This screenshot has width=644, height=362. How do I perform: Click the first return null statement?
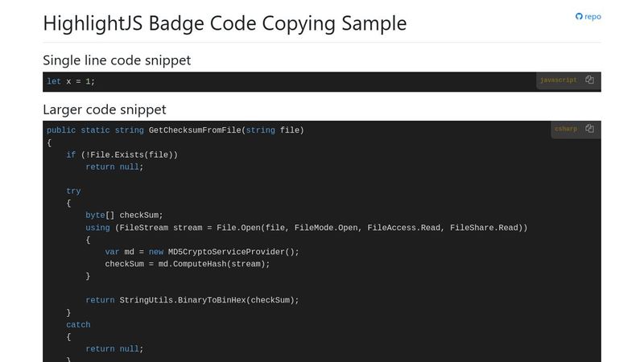tap(114, 167)
